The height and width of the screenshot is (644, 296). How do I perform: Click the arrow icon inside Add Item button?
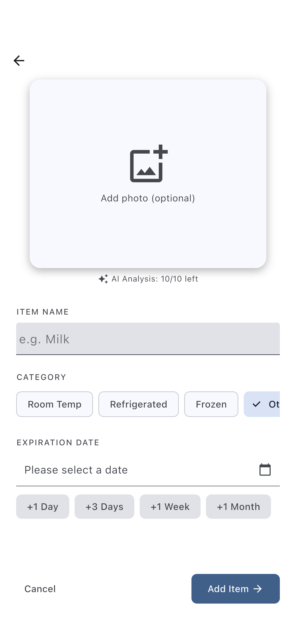pos(258,589)
